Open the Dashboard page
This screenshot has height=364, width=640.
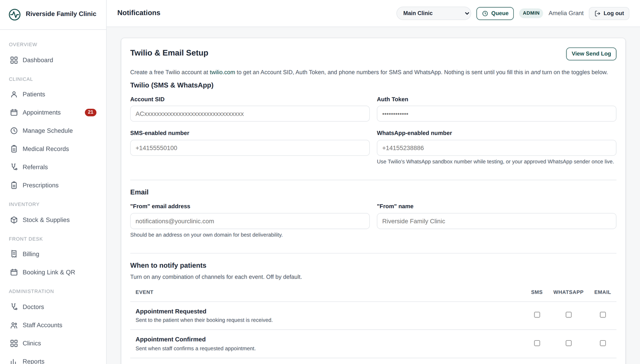pyautogui.click(x=53, y=60)
